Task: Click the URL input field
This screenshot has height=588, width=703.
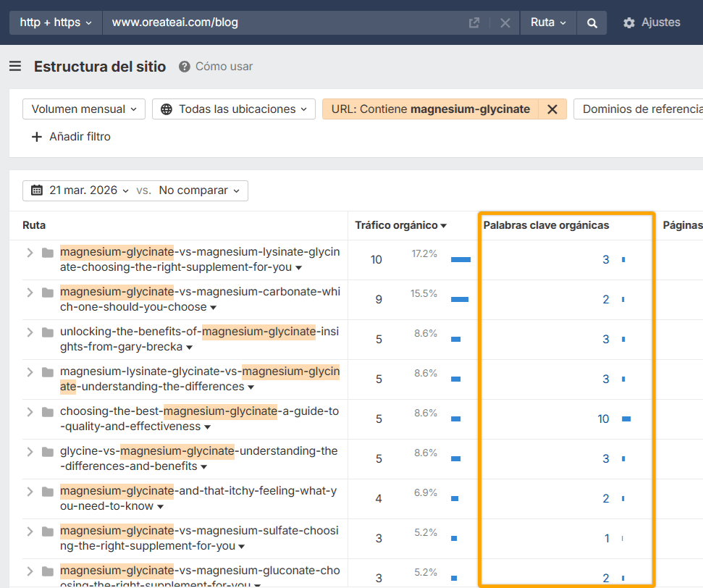Action: pos(282,22)
